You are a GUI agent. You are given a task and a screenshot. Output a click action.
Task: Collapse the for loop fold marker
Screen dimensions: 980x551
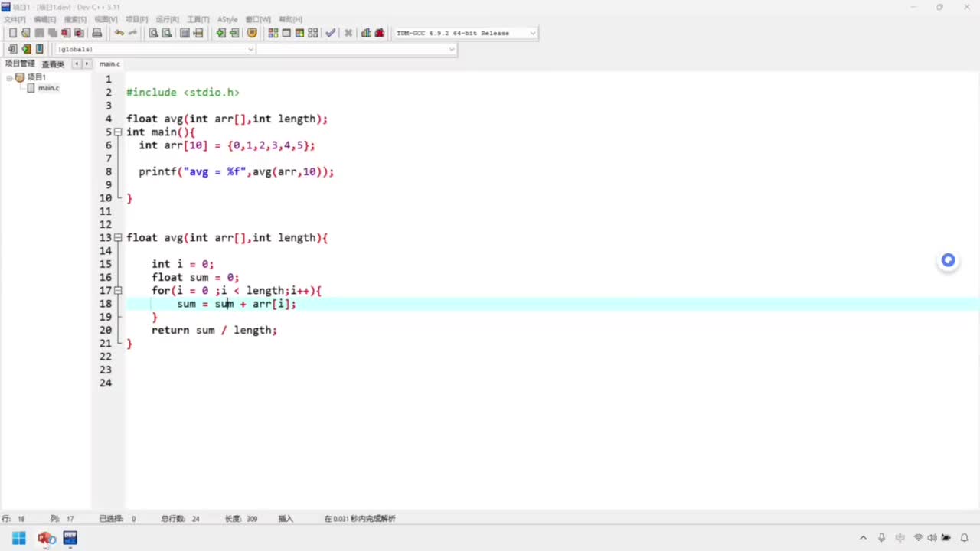pos(118,291)
